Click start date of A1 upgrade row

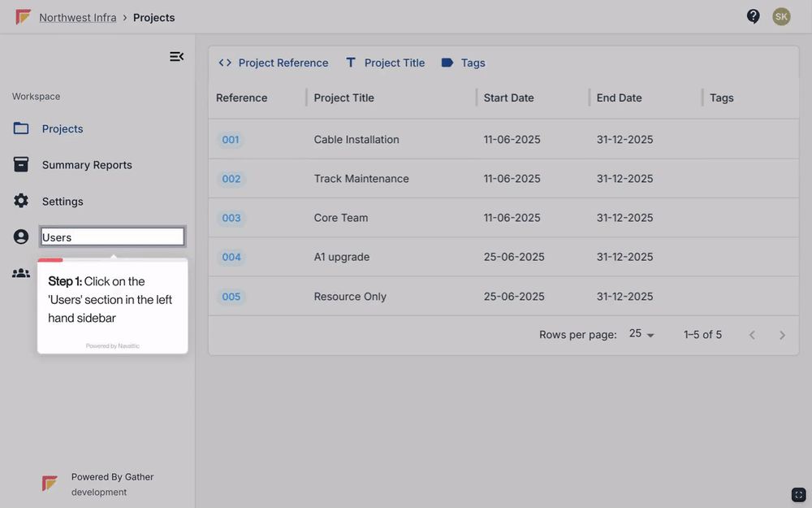tap(514, 257)
